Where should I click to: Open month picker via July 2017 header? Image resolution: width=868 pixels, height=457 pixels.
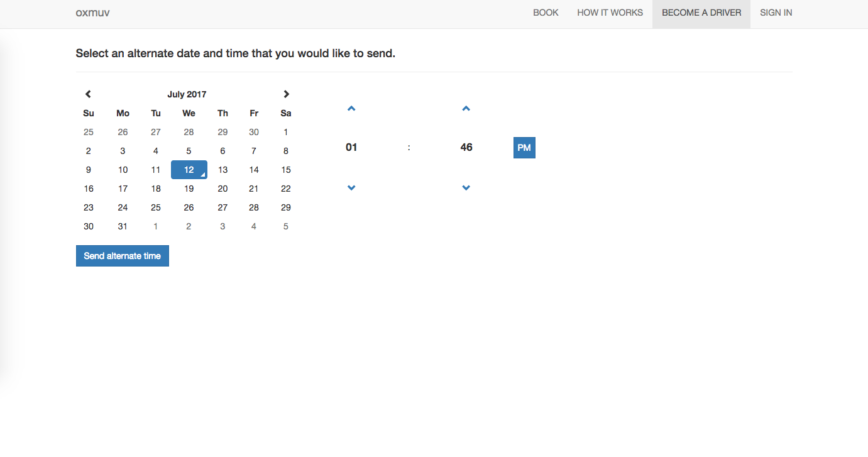(x=187, y=94)
